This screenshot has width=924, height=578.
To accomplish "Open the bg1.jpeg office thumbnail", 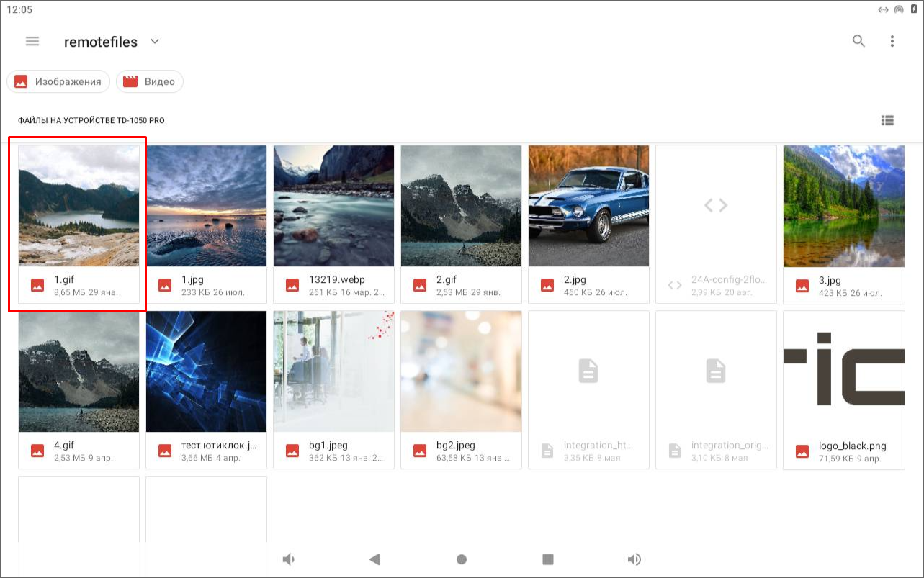I will point(334,371).
